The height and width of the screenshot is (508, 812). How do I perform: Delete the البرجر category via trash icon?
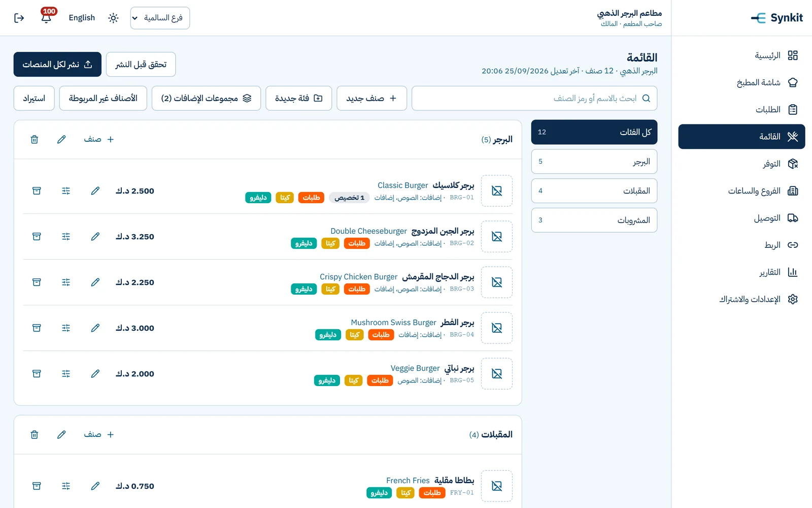tap(35, 139)
